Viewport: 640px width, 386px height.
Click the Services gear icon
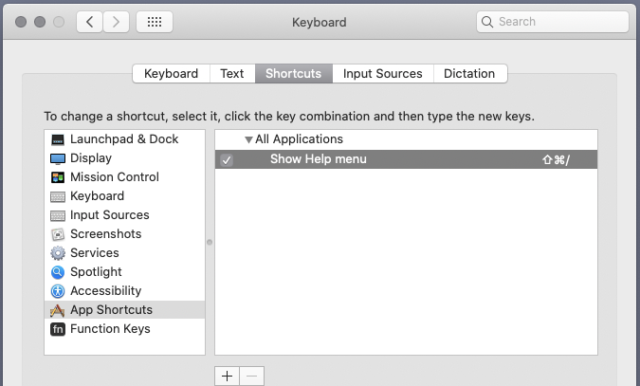(x=58, y=253)
